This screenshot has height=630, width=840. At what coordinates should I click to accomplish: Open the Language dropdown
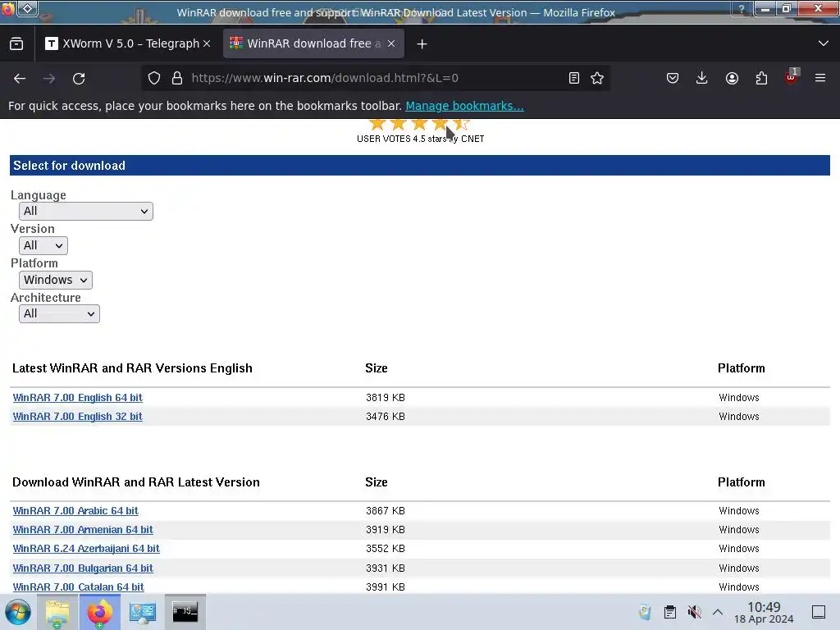85,211
